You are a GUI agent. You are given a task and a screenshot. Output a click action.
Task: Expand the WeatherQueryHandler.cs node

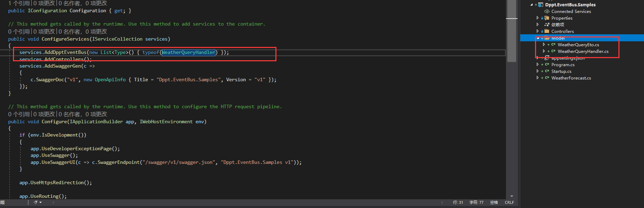(x=544, y=51)
